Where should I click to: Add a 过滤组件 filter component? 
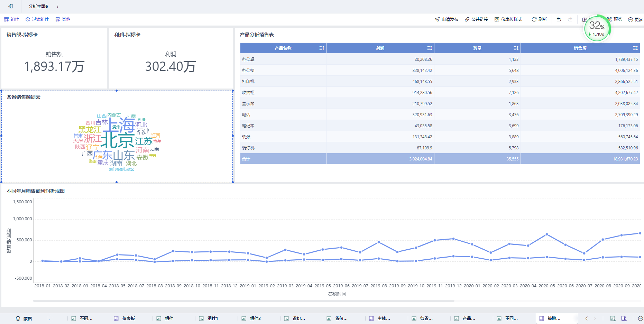tap(37, 19)
